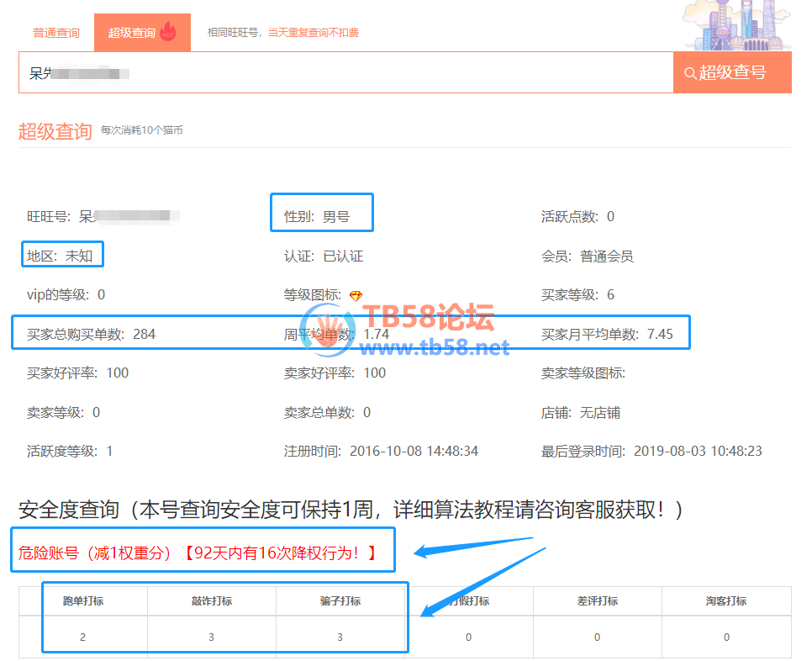Viewport: 812px width, 661px height.
Task: Switch to the 普通查询 tab
Action: click(56, 33)
